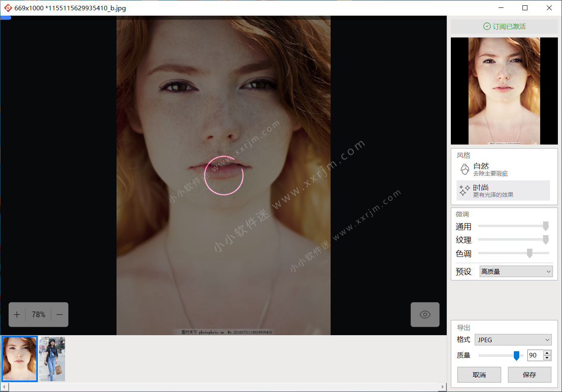Zoom in with the plus icon

17,315
